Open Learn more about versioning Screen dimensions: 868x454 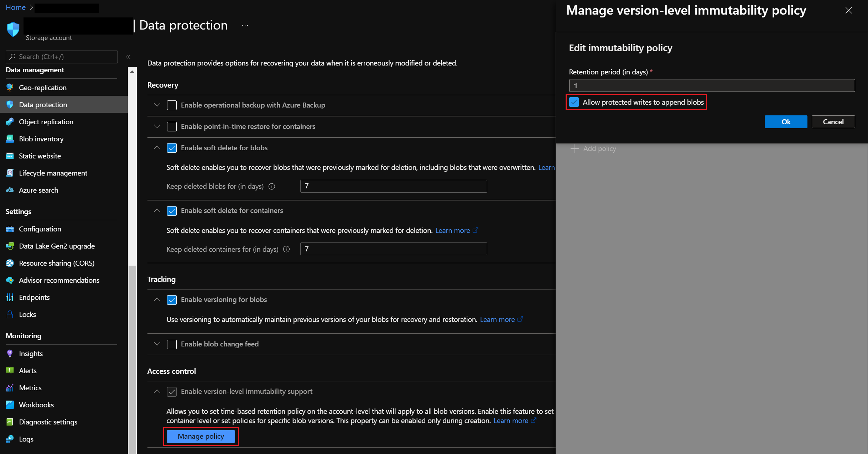[x=498, y=319]
